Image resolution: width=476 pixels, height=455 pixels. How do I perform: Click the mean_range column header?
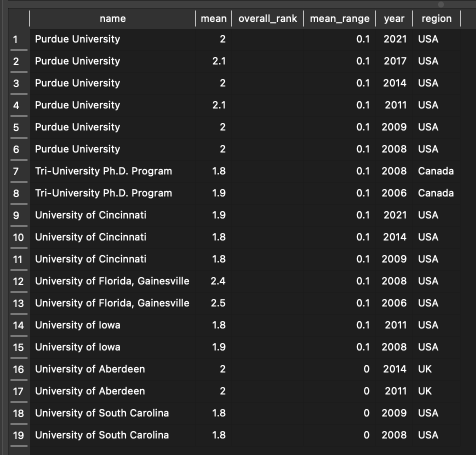coord(339,19)
